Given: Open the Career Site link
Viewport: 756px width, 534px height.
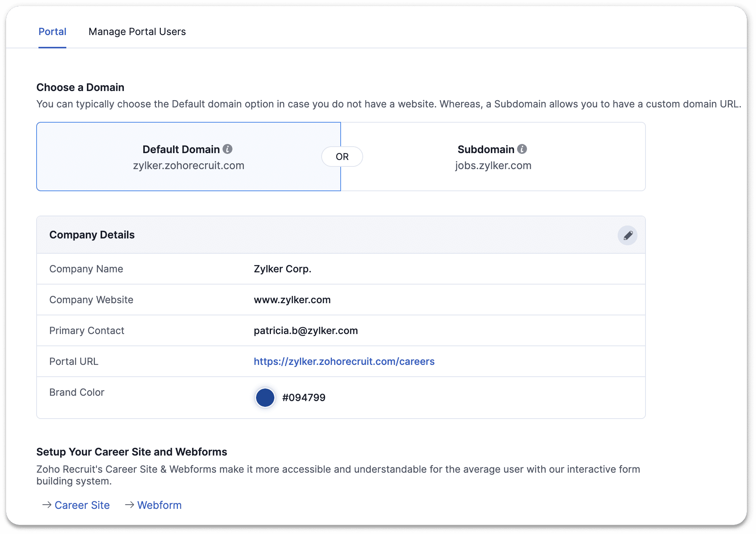Looking at the screenshot, I should click(x=82, y=505).
